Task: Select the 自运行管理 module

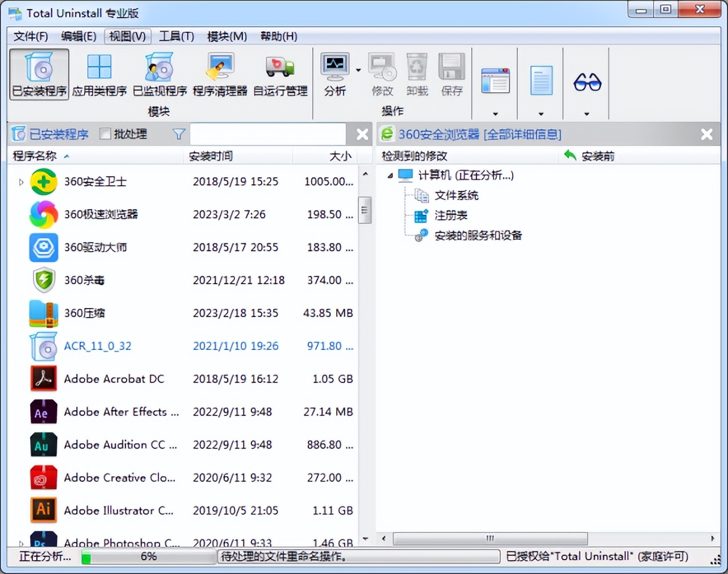Action: point(279,74)
